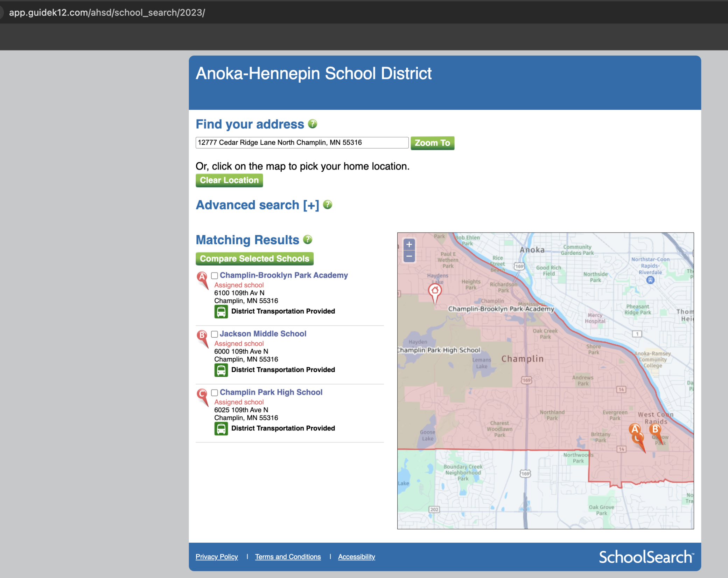Click the red B pin beside Jackson Middle School

tap(202, 338)
